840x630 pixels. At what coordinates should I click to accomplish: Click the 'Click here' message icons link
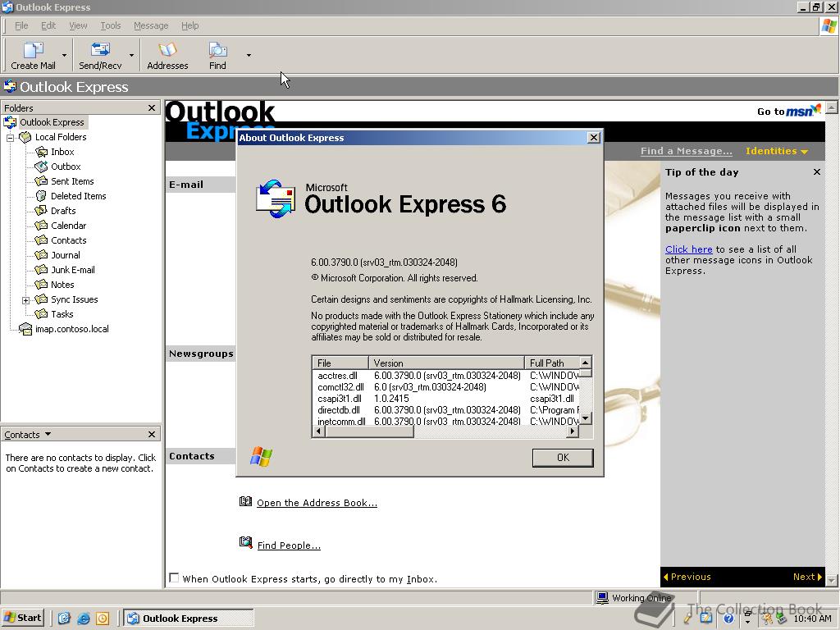click(x=688, y=249)
